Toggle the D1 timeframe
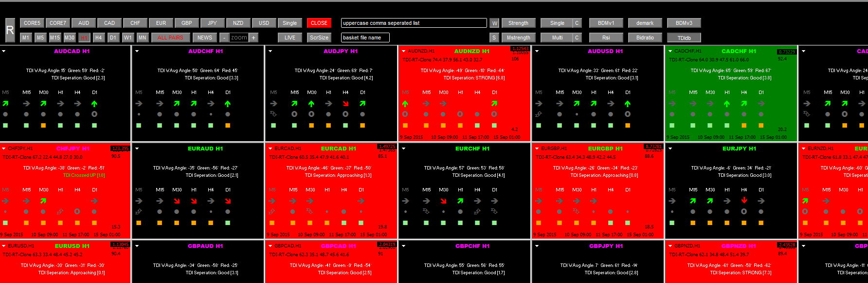This screenshot has width=868, height=283. click(113, 38)
